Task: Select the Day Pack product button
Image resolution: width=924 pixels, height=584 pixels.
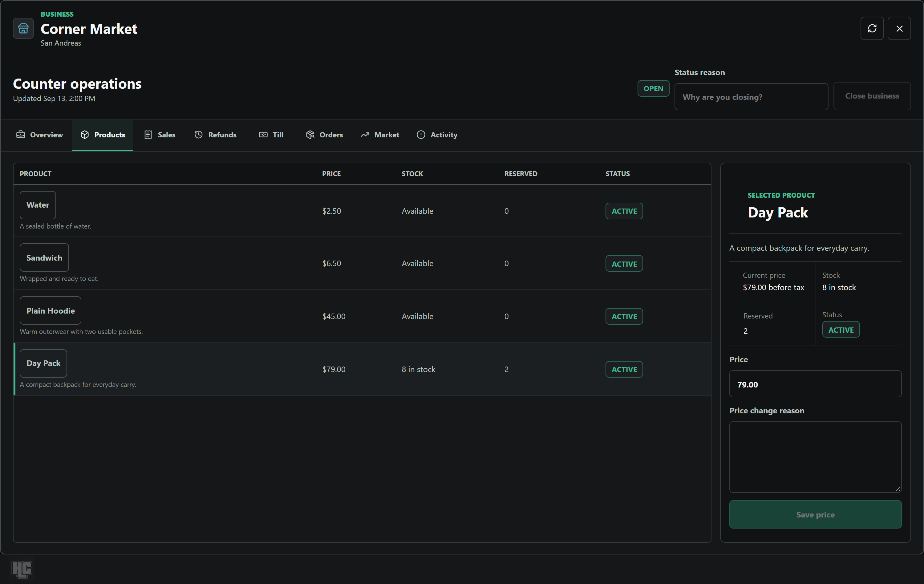Action: click(x=43, y=363)
